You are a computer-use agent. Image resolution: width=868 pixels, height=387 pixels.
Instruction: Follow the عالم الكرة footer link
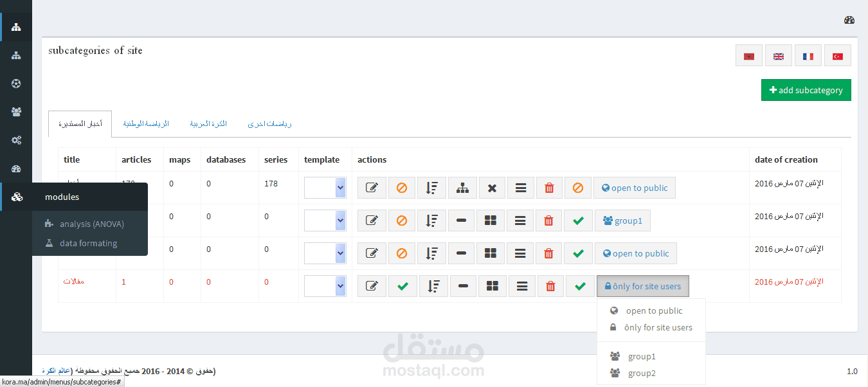click(x=56, y=371)
